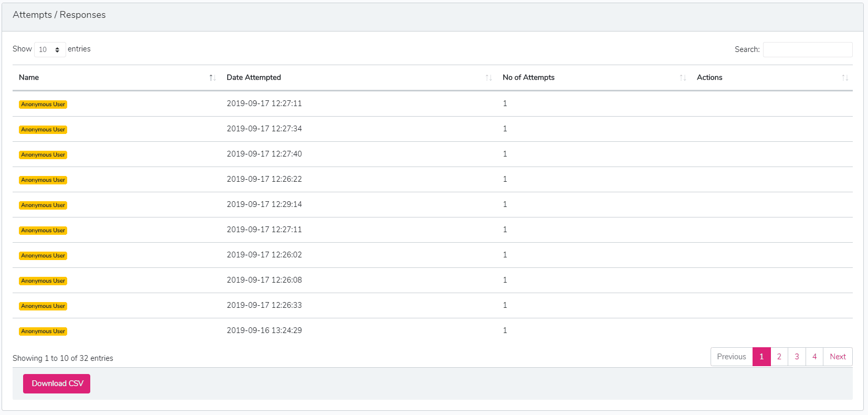Click the Previous page button

pos(731,357)
